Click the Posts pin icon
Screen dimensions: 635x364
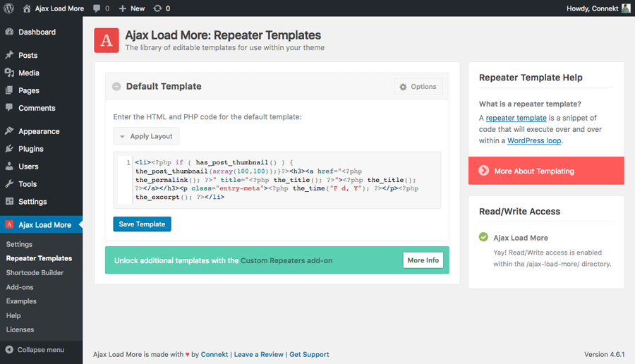tap(9, 55)
